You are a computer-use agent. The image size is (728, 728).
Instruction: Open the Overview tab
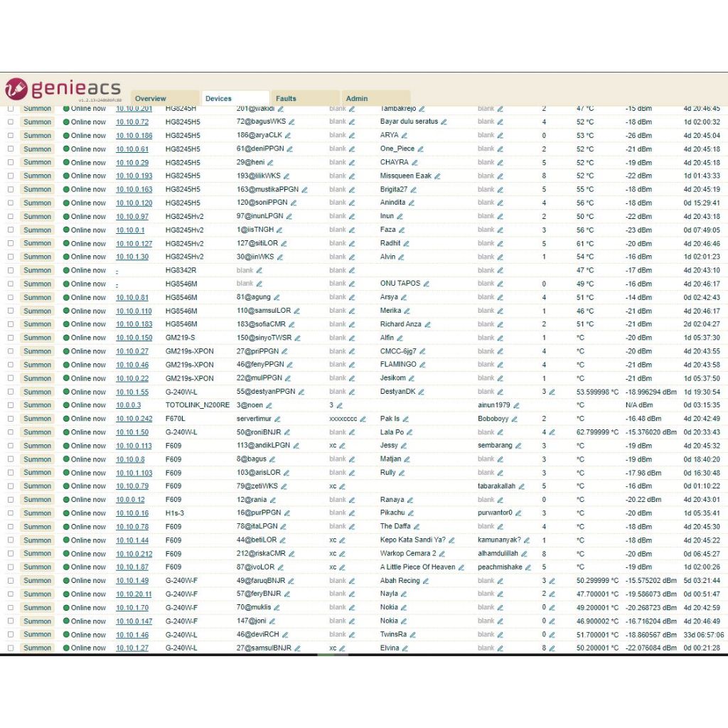(151, 99)
